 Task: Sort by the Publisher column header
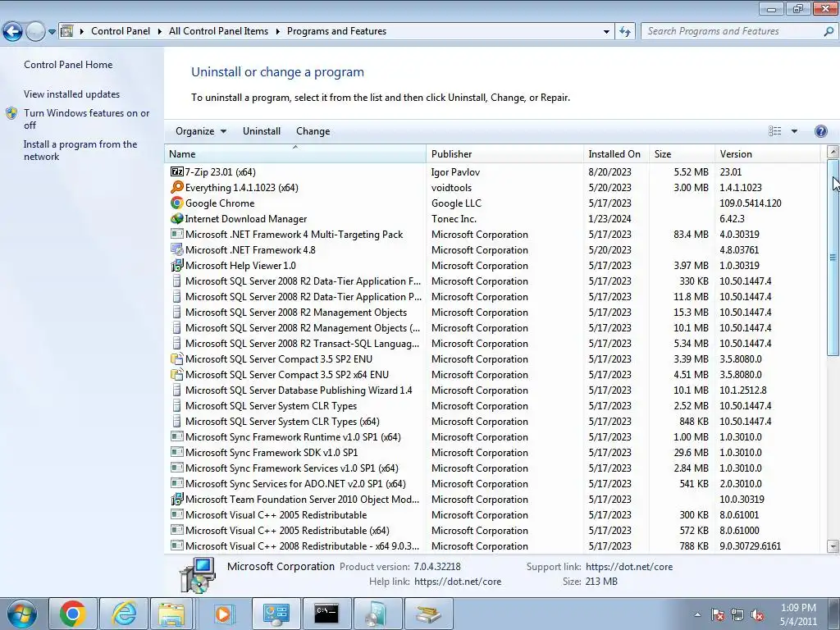point(504,153)
